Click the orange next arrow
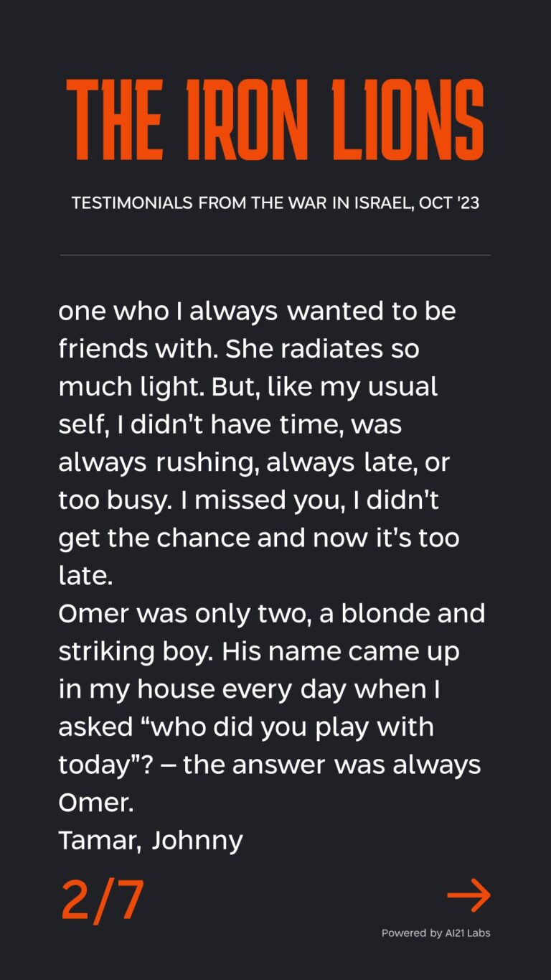551x980 pixels. pos(468,895)
